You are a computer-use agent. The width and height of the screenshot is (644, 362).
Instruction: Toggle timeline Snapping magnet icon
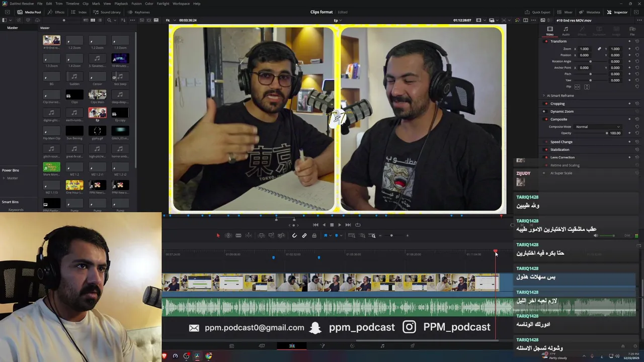tap(294, 235)
